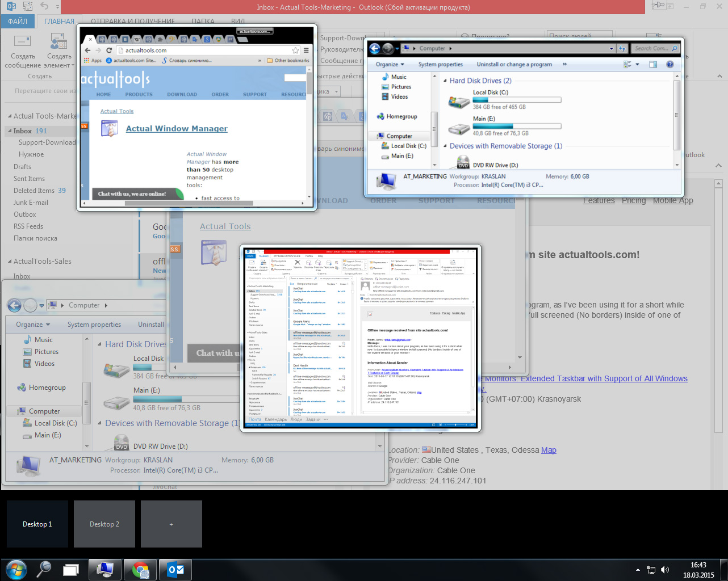
Task: Open the view options dropdown arrow in Computer preview
Action: pos(637,64)
